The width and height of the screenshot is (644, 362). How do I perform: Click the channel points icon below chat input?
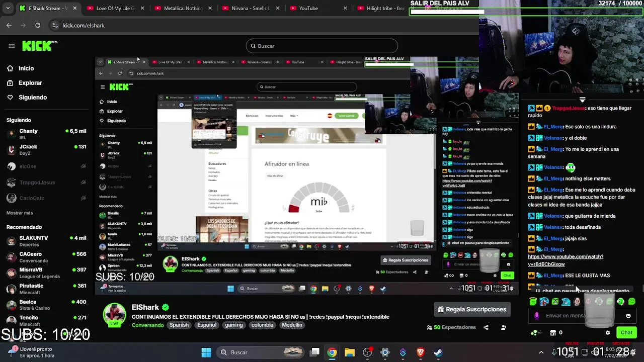coord(536,332)
